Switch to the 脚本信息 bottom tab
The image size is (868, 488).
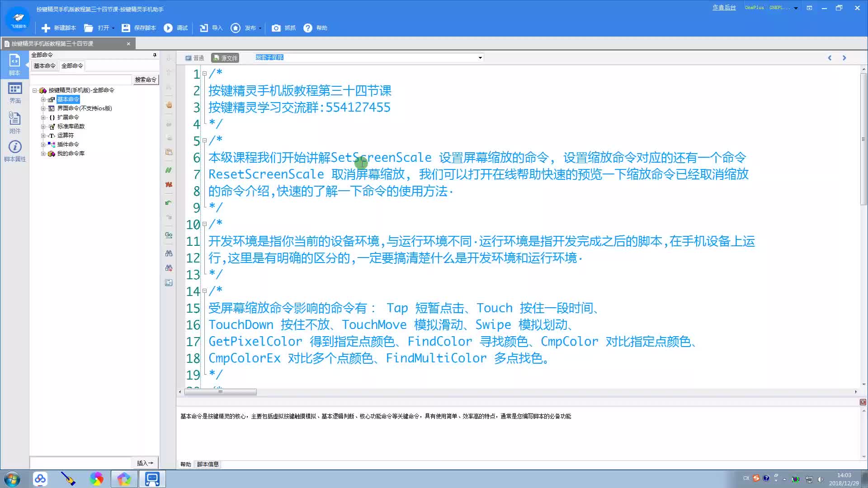click(x=208, y=464)
